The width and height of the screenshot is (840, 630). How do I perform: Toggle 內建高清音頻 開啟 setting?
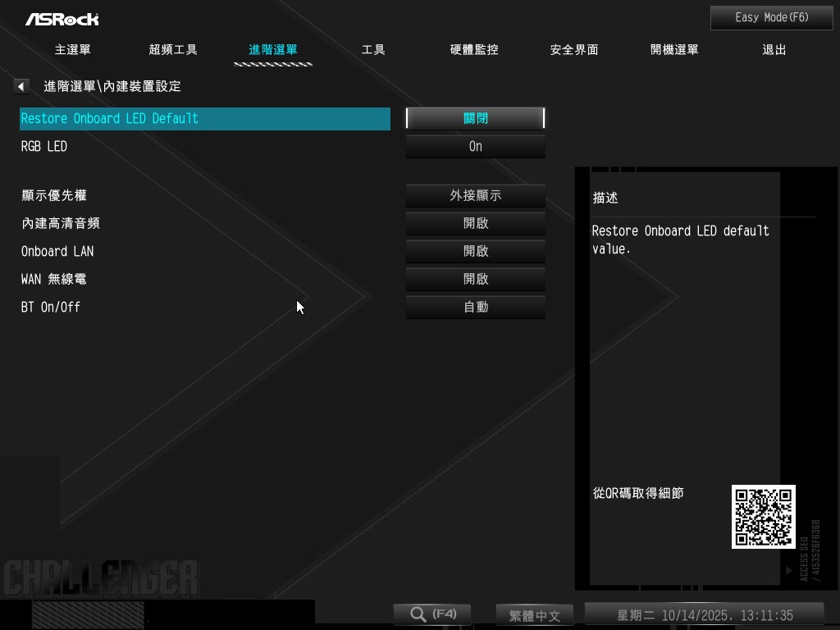coord(475,224)
